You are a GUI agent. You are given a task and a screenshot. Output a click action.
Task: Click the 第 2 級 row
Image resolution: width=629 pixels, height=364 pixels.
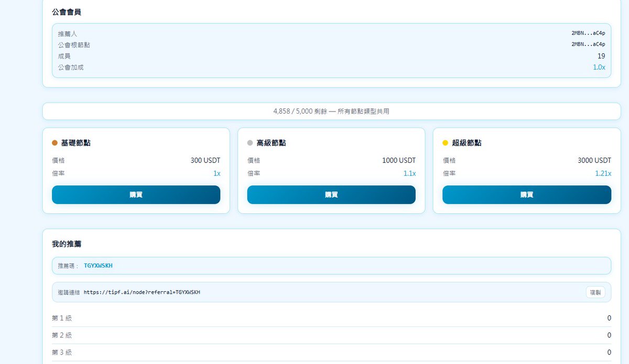click(x=331, y=335)
